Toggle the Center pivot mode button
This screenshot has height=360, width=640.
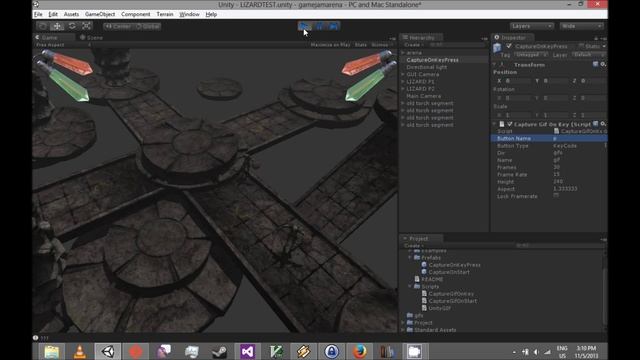[118, 26]
